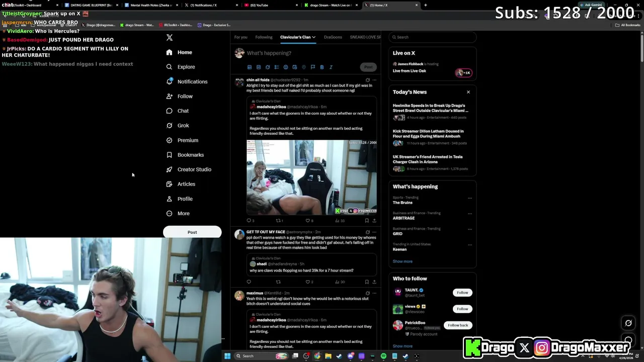Like the chin all folds post
This screenshot has height=362, width=644.
click(307, 220)
